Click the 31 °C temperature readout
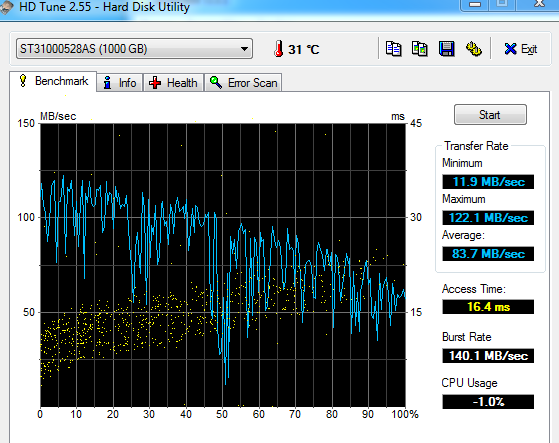The image size is (559, 443). point(304,49)
